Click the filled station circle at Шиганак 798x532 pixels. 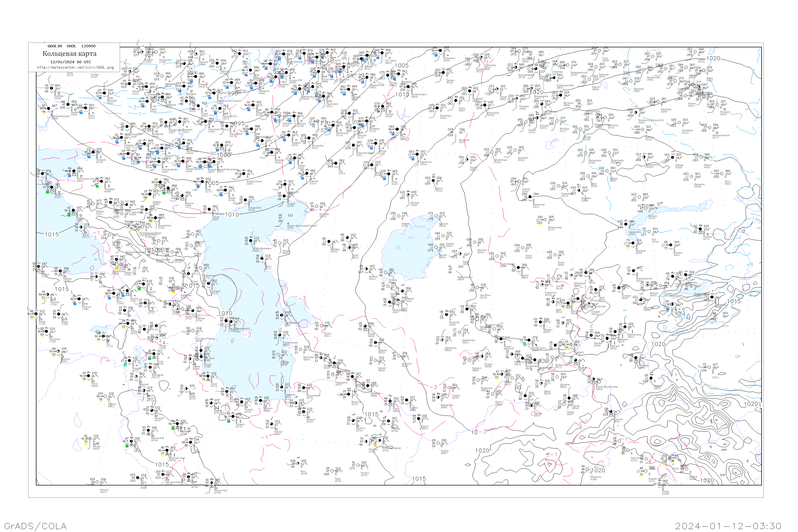pyautogui.click(x=633, y=243)
